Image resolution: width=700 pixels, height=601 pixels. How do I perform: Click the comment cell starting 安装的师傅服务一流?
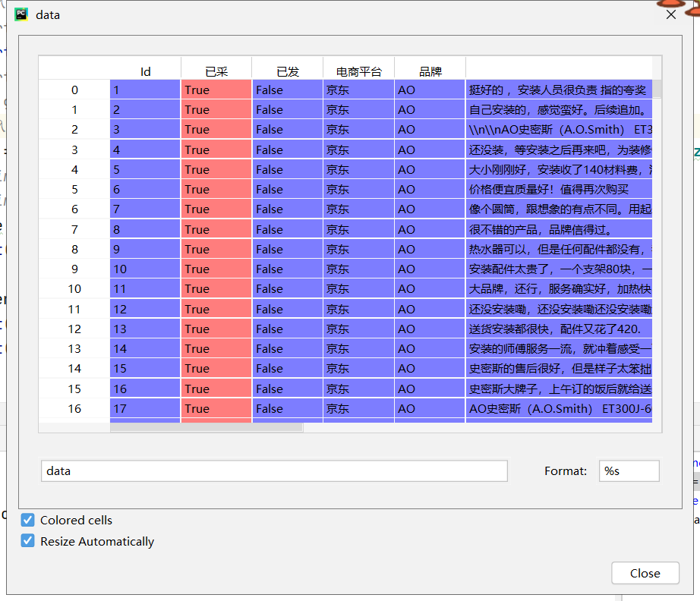[559, 348]
